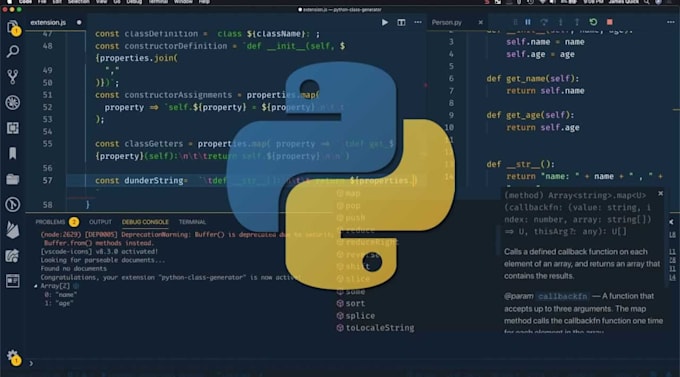Click line number 57 in extension.js gutter
Viewport: 680px width, 377px height.
[47, 180]
